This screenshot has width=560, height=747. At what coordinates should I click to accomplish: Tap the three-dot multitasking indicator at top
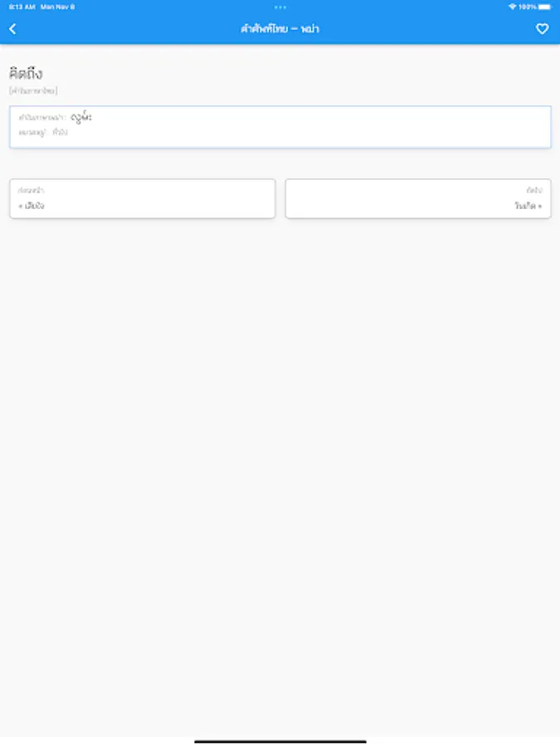[280, 7]
